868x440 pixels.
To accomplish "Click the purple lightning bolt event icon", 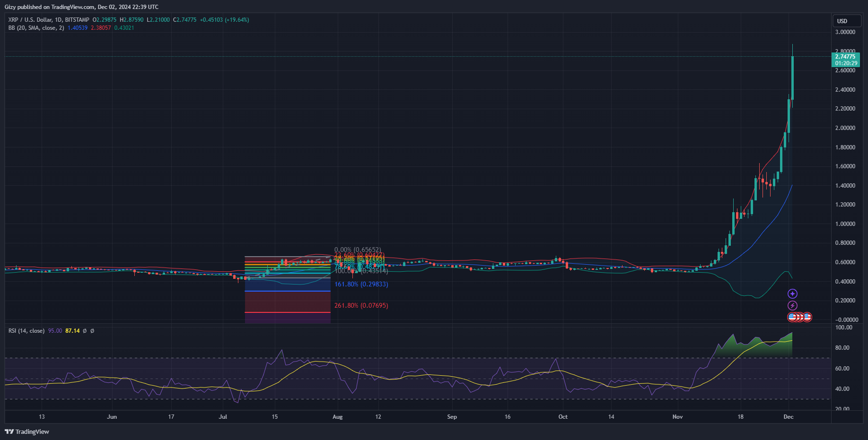I will (x=792, y=305).
